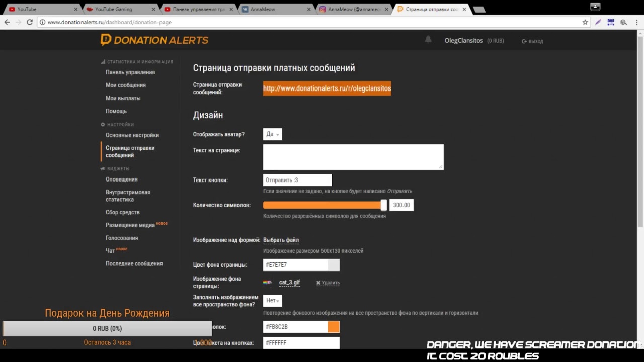Screen dimensions: 644x362
Task: Click the 0 RUB (0%) progress bar
Action: (107, 328)
